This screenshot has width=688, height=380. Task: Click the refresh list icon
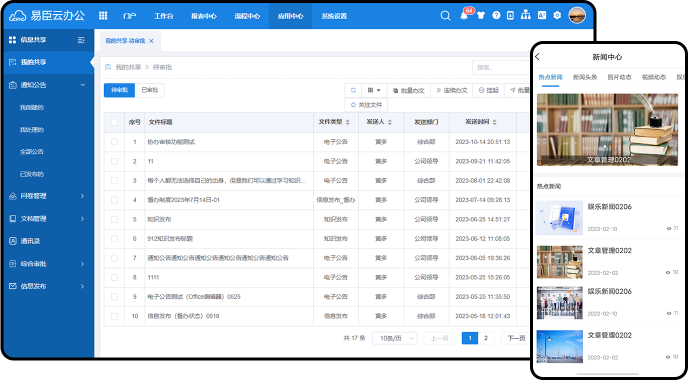[x=353, y=90]
